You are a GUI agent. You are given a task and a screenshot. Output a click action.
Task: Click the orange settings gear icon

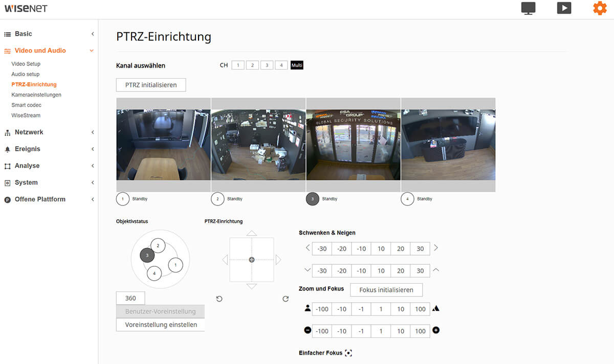click(599, 8)
